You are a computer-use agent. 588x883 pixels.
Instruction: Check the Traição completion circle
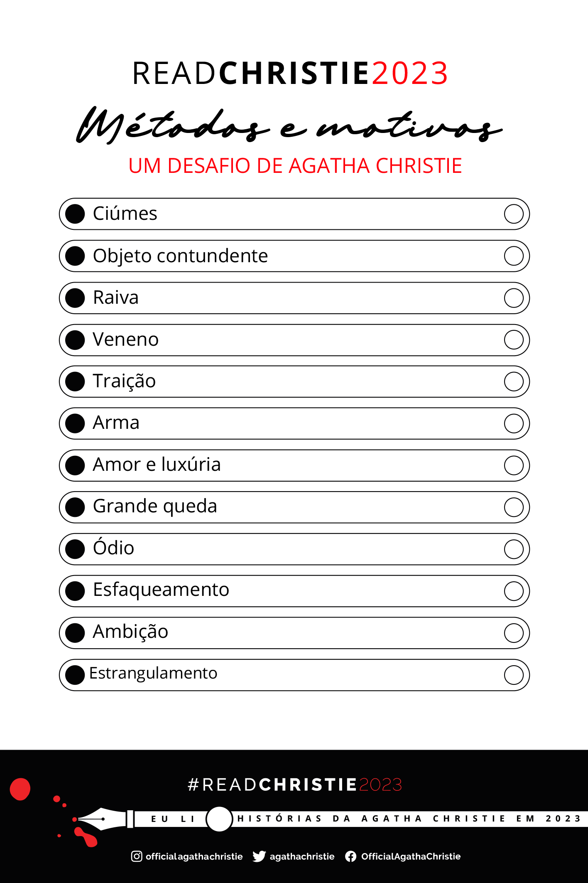514,381
